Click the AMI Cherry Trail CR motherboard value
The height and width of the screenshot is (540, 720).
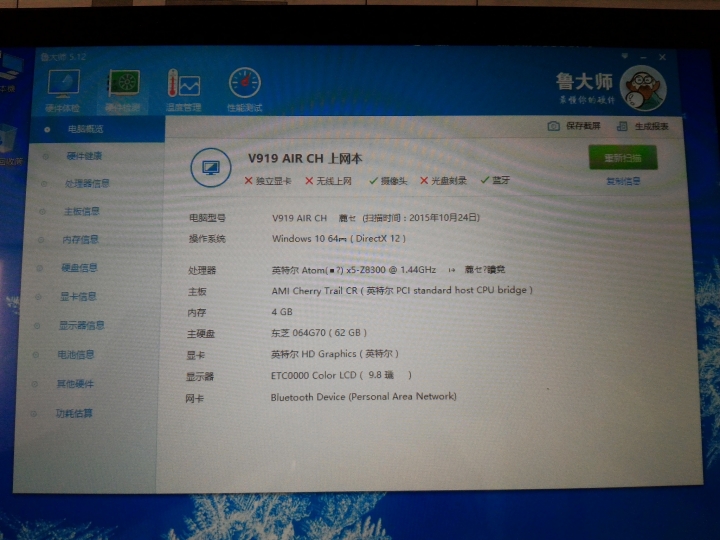tap(402, 290)
